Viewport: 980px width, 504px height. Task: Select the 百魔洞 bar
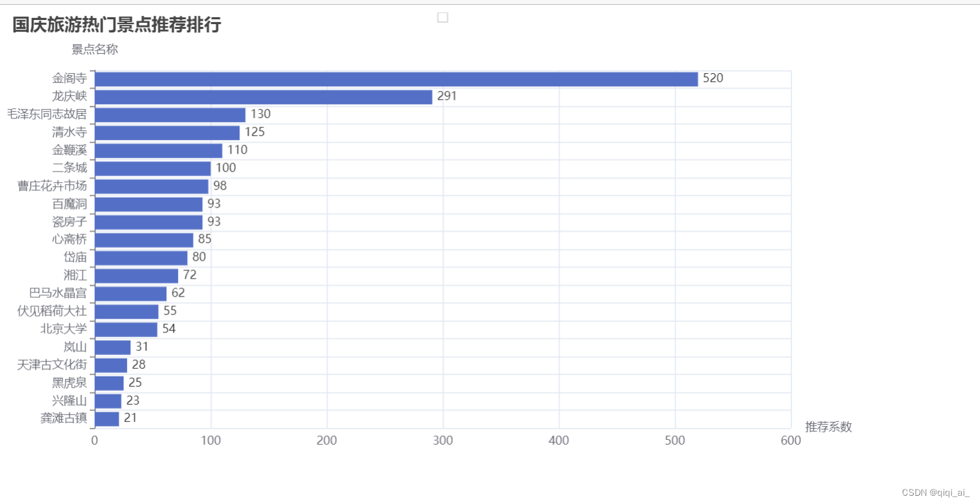coord(148,204)
